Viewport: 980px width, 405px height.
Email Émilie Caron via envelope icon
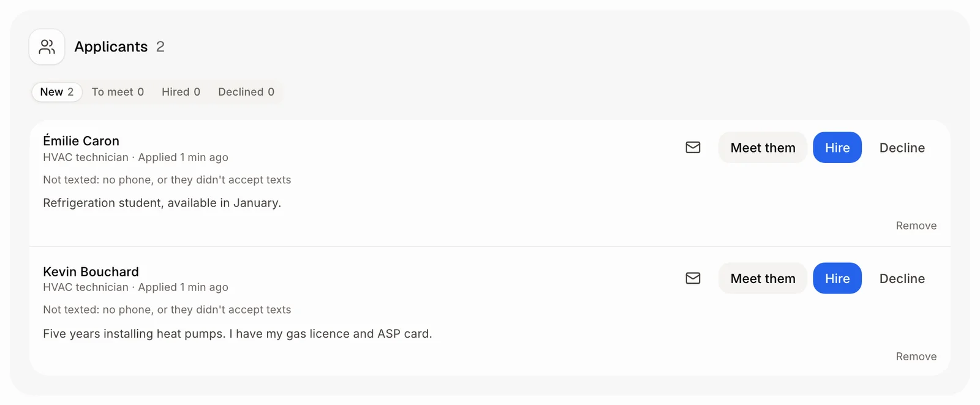[693, 148]
